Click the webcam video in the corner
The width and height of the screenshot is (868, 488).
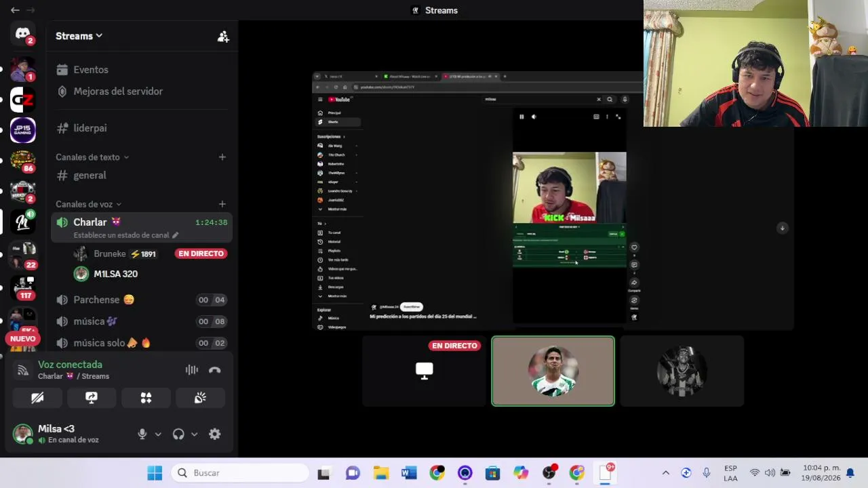click(755, 64)
